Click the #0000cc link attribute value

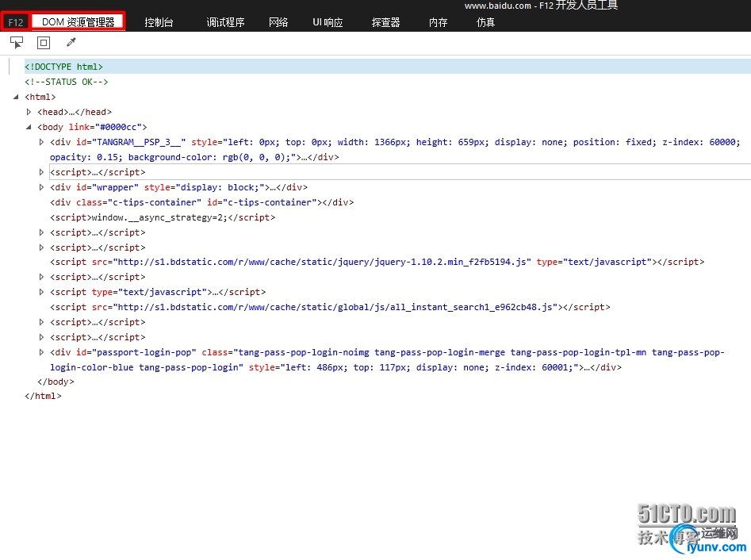coord(118,127)
